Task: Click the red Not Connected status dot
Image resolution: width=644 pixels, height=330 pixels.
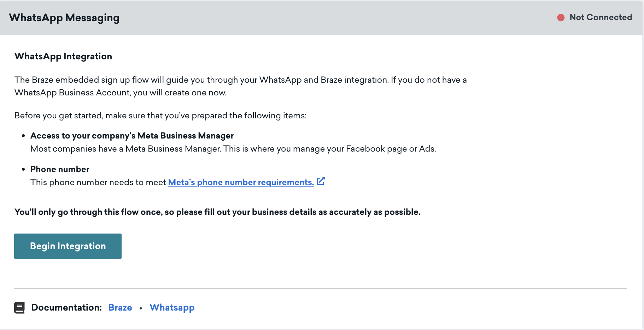Action: 561,18
